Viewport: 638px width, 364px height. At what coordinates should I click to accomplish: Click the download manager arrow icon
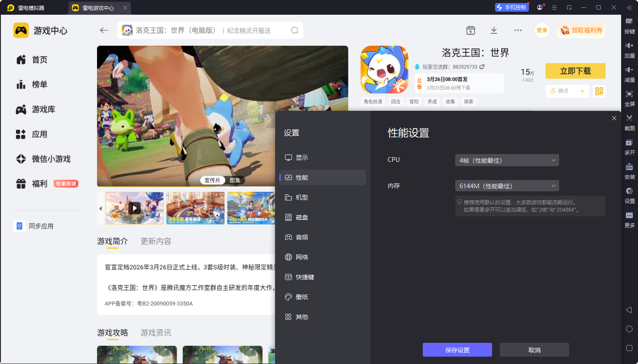[494, 30]
